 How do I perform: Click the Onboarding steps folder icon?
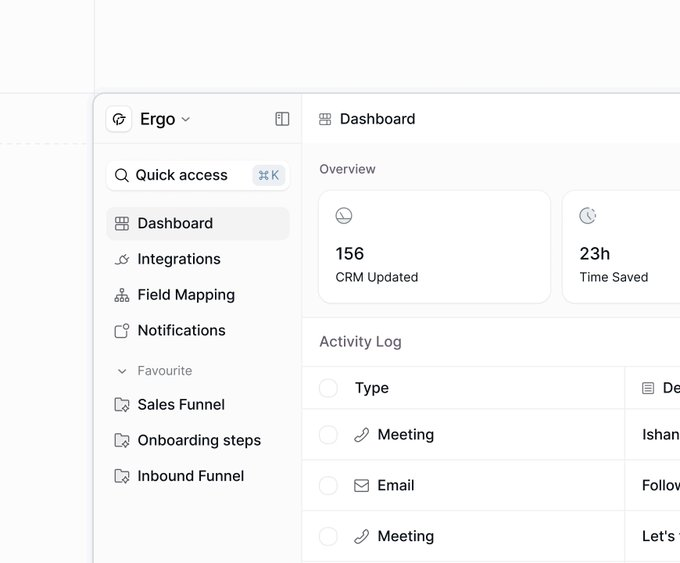click(122, 440)
